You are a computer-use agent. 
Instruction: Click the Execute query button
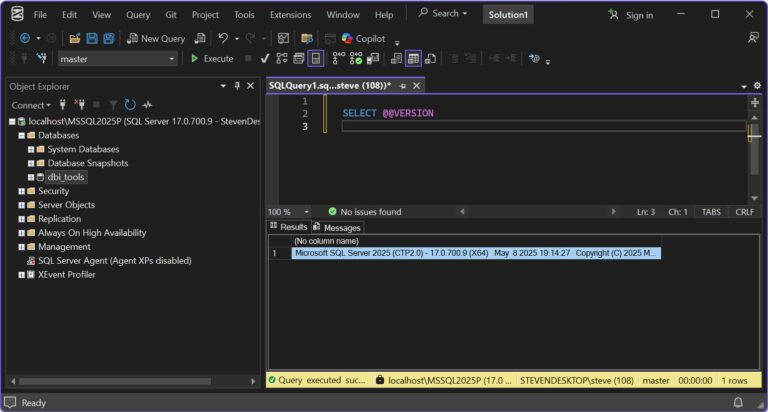[211, 59]
